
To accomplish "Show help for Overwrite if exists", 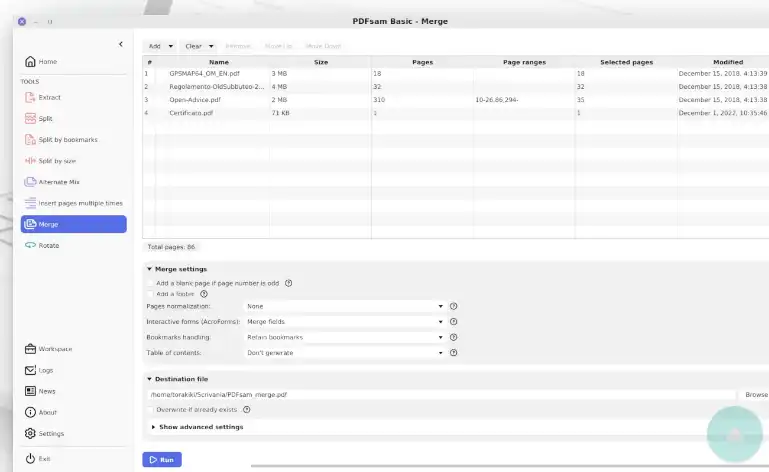I will click(247, 410).
